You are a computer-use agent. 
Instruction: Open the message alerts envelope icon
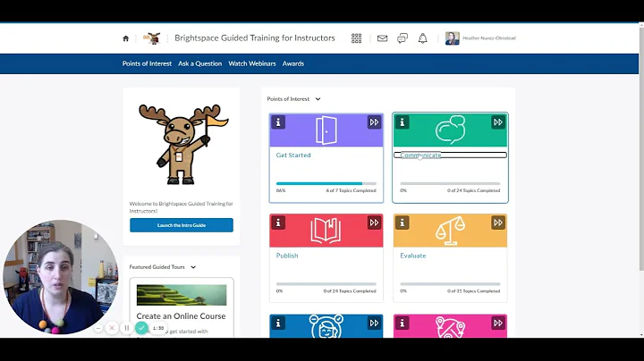point(383,38)
